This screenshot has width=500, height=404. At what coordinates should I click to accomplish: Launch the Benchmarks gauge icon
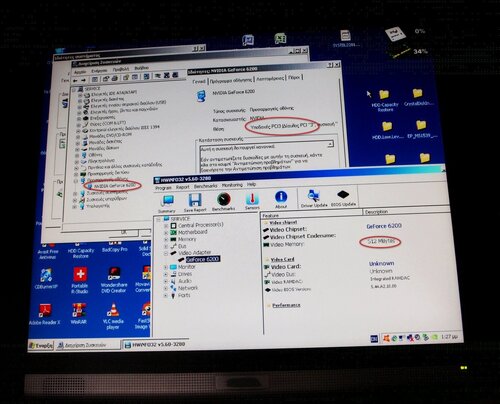[224, 201]
